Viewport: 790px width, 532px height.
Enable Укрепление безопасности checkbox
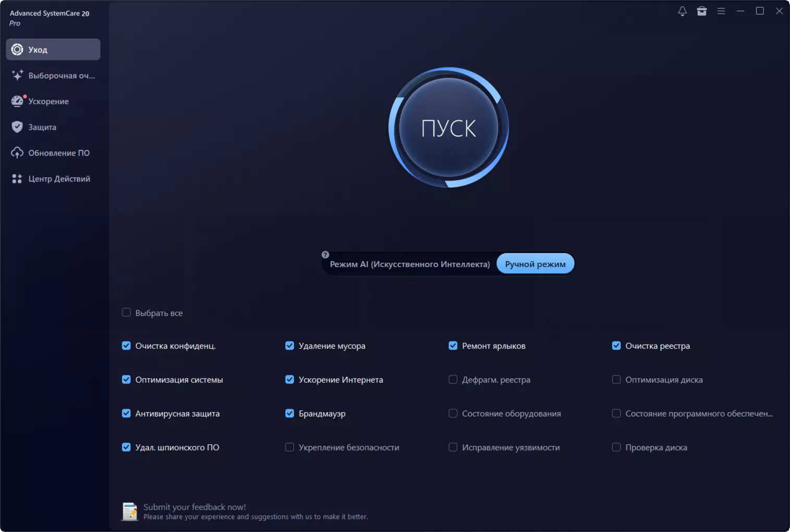pyautogui.click(x=289, y=448)
